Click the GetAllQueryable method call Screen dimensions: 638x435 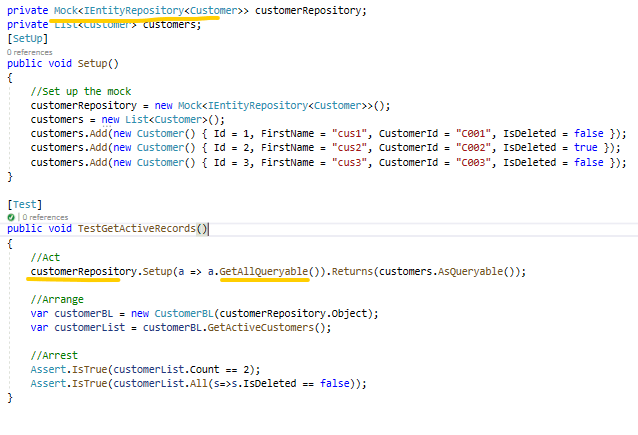[x=264, y=271]
